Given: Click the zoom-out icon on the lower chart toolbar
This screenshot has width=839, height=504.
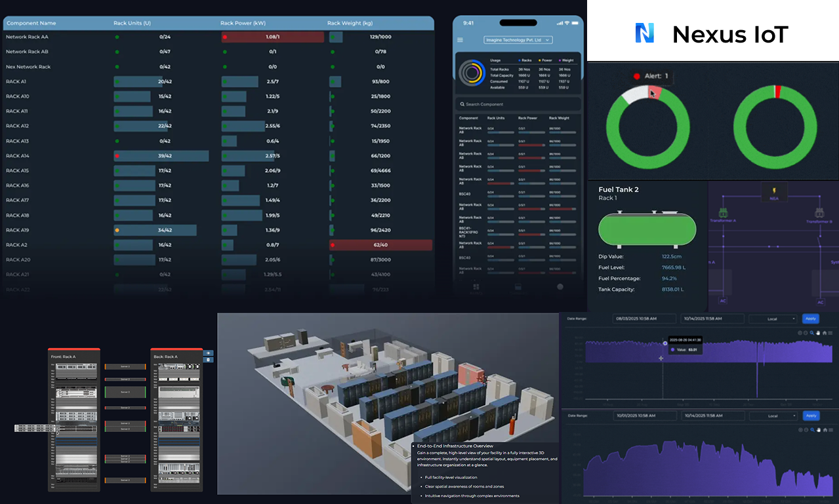Looking at the screenshot, I should click(x=806, y=430).
